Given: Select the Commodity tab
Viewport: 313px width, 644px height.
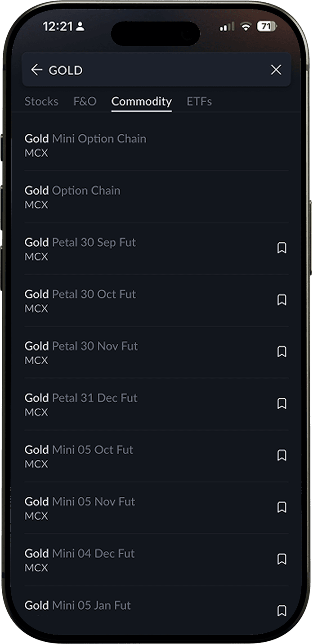Looking at the screenshot, I should pos(142,102).
